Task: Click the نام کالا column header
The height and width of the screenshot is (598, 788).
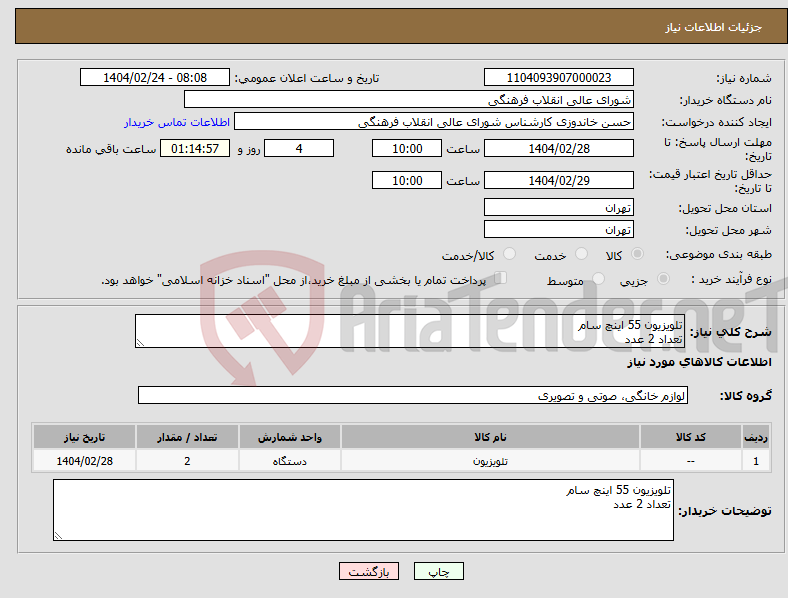Action: pyautogui.click(x=490, y=437)
